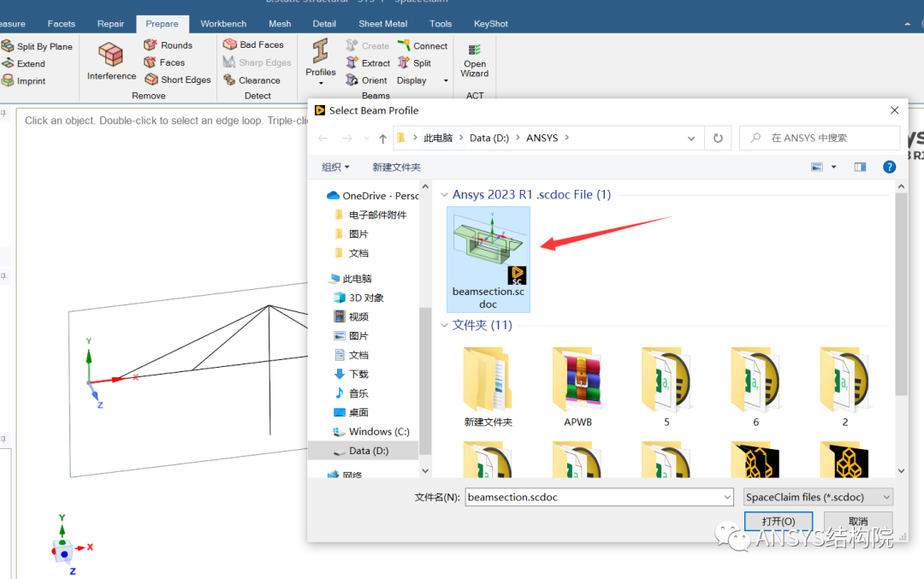Viewport: 924px width, 579px height.
Task: Refresh the ANSYS folder listing
Action: point(718,138)
